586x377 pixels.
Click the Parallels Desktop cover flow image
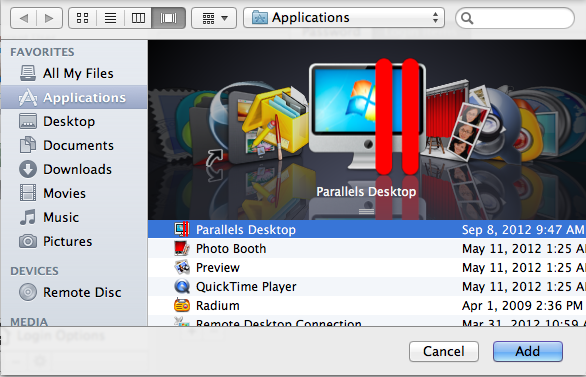coord(367,117)
